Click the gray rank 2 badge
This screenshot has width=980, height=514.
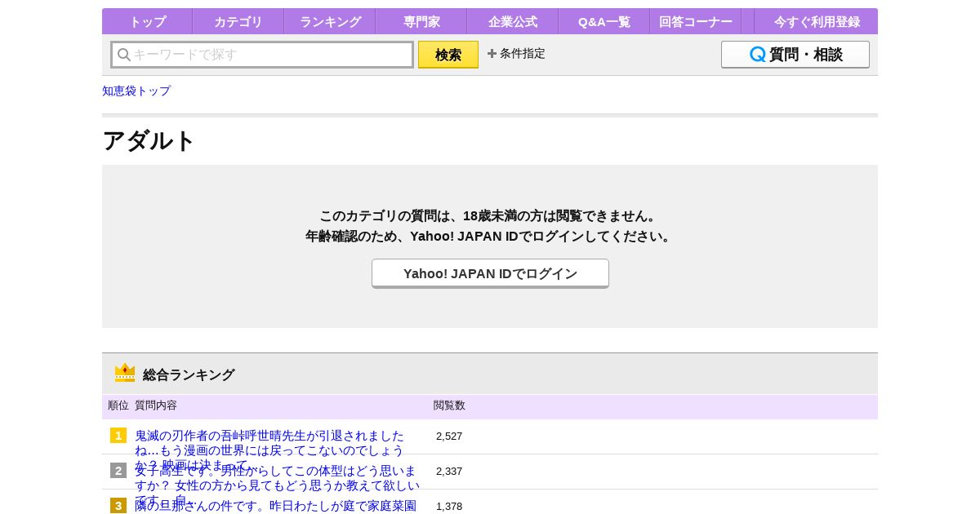point(118,471)
